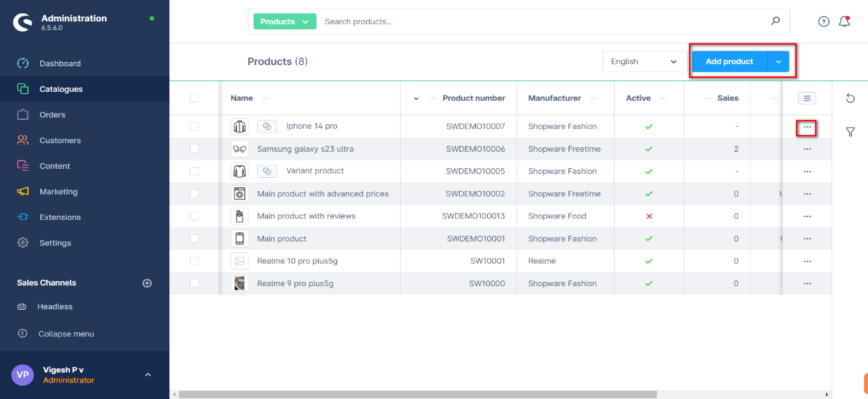Open the notifications bell icon

click(844, 22)
